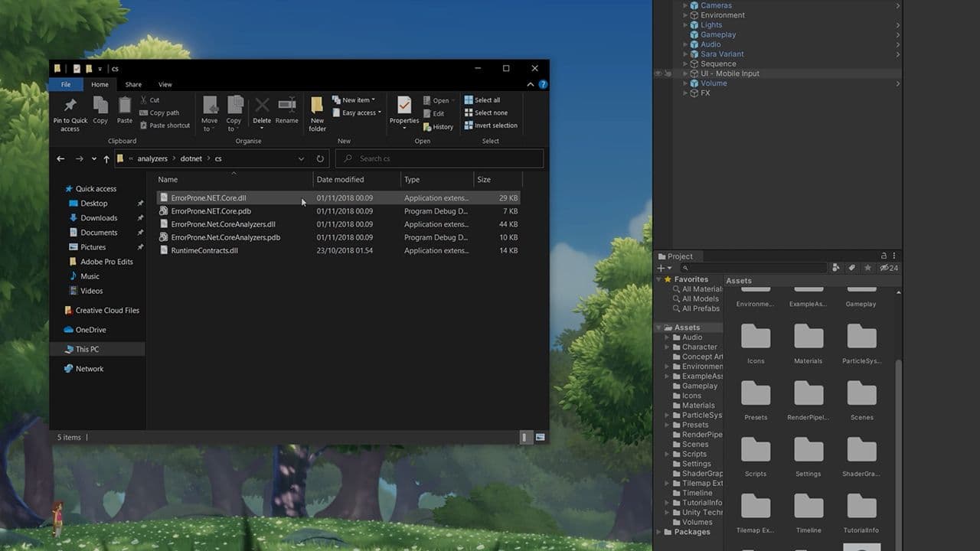Switch to the View ribbon tab
Viewport: 980px width, 551px height.
click(x=165, y=84)
